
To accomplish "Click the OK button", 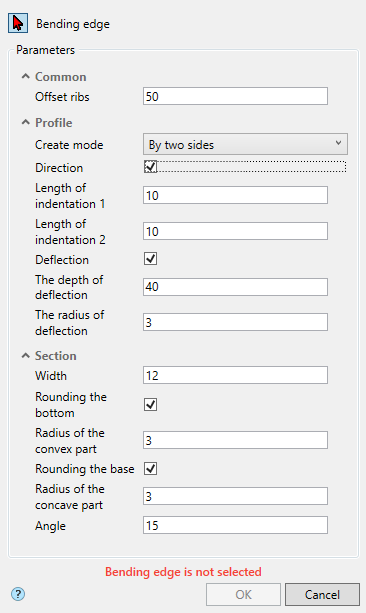I will (x=243, y=595).
